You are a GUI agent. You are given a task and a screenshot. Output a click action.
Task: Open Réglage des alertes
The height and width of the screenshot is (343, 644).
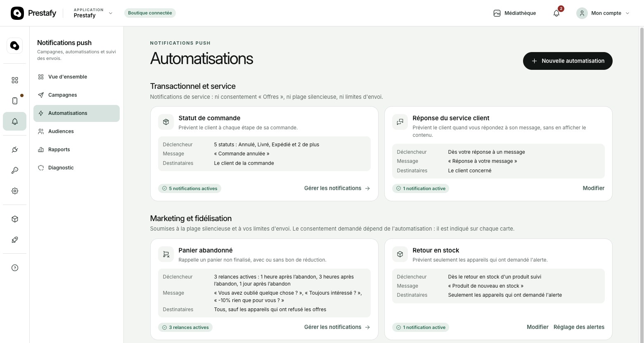click(579, 327)
